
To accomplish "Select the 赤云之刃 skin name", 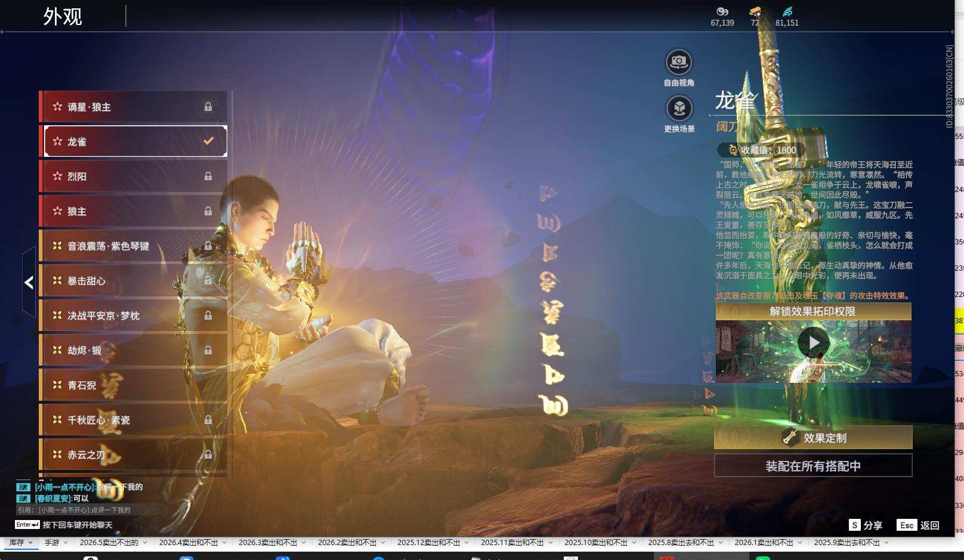I will (x=86, y=455).
